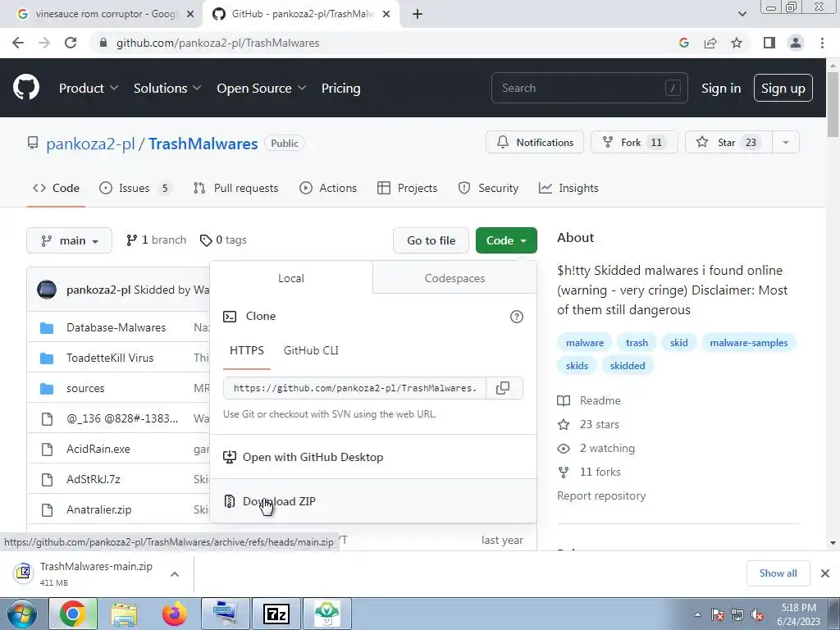This screenshot has height=630, width=840.
Task: Open the taskbar keyboard-and-monitor application
Action: (226, 614)
